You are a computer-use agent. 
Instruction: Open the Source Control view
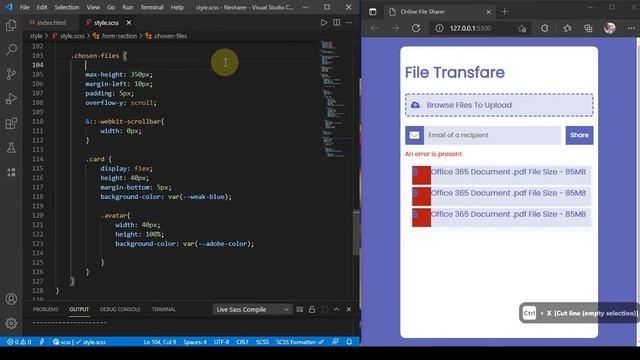11,74
